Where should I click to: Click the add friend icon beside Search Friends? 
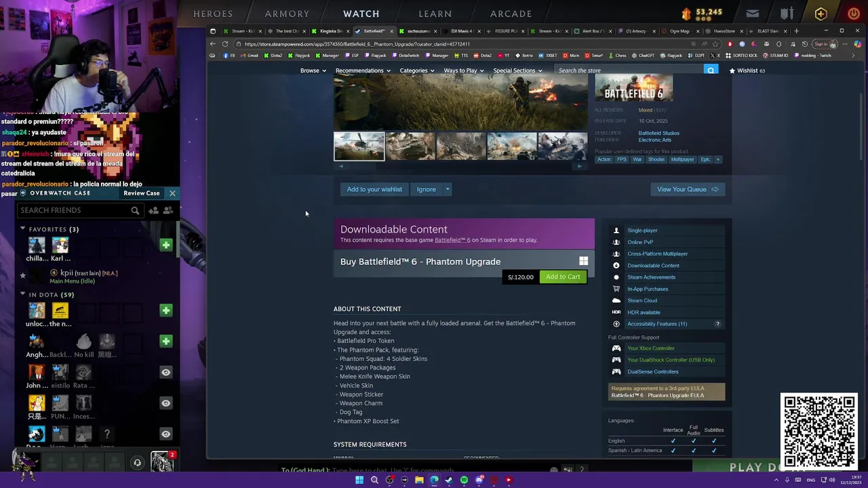click(154, 211)
